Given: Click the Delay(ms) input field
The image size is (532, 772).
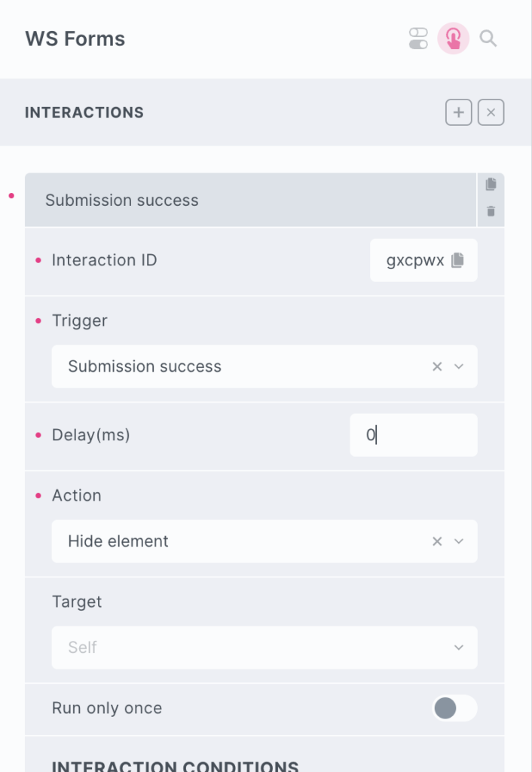Looking at the screenshot, I should coord(413,435).
